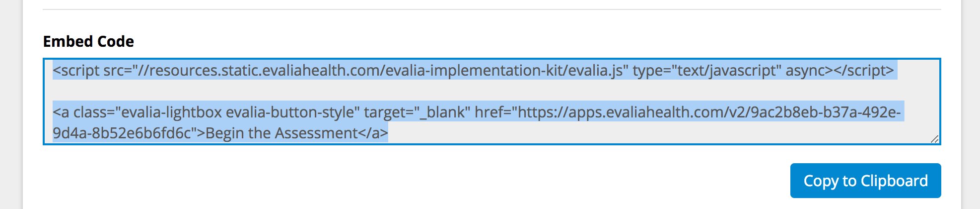The height and width of the screenshot is (209, 980).
Task: Click the 9d4a-8b52e6b6fd6c ID fragment text
Action: 122,133
